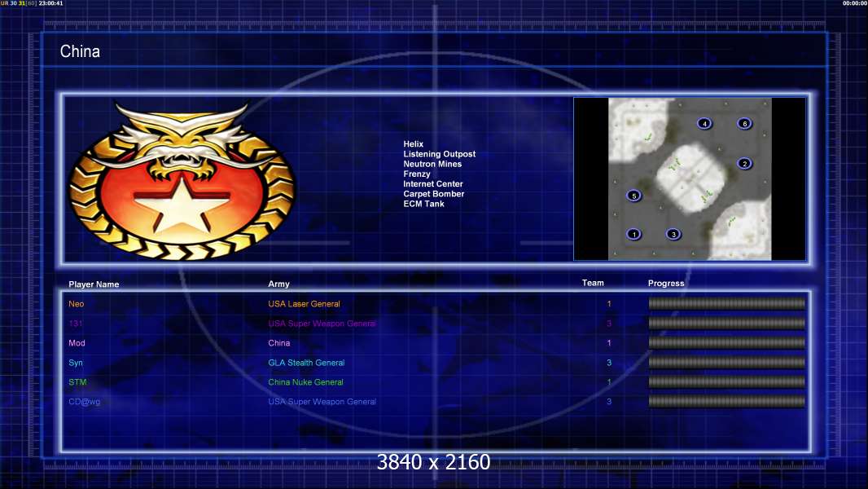Image resolution: width=868 pixels, height=489 pixels.
Task: Click start position marker 5 on map
Action: point(633,196)
